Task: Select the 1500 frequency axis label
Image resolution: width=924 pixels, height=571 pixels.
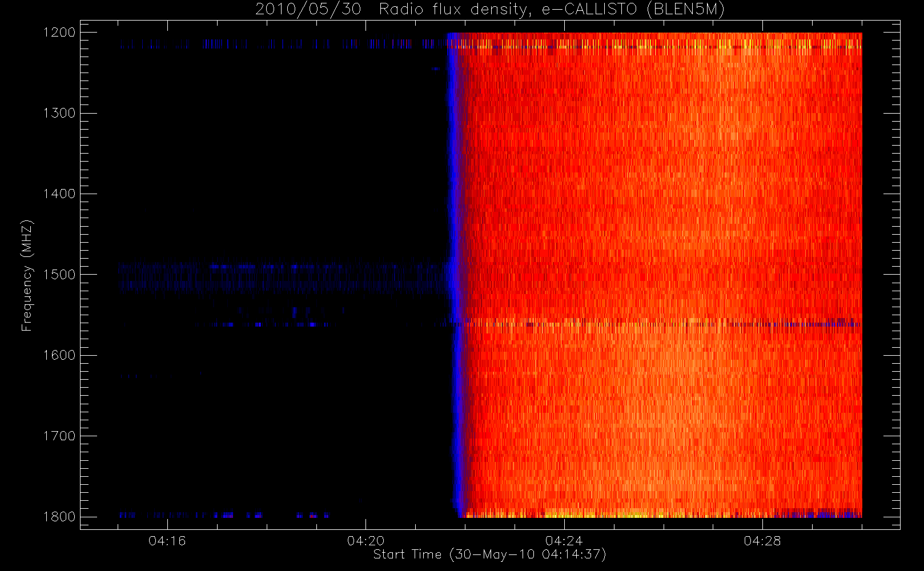Action: point(59,275)
